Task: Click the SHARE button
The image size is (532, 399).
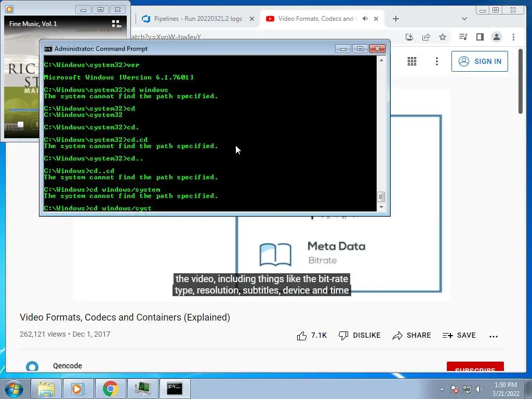Action: pyautogui.click(x=411, y=336)
